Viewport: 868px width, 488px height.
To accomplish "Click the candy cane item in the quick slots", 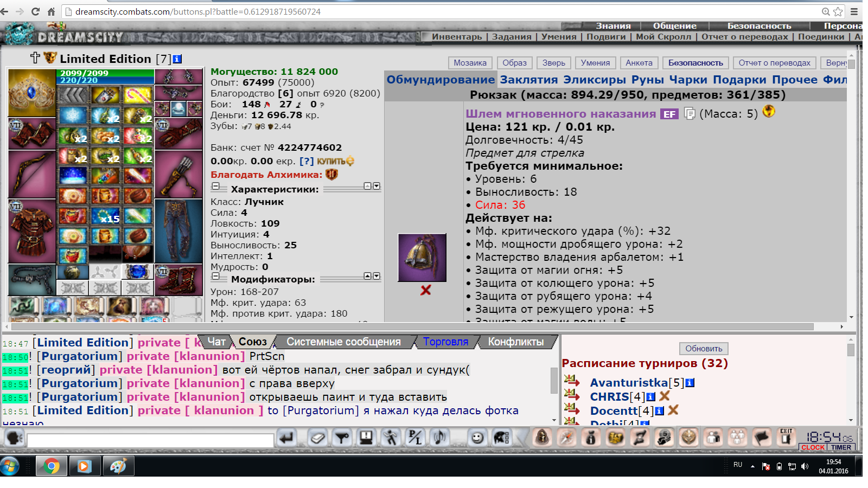I will point(138,96).
